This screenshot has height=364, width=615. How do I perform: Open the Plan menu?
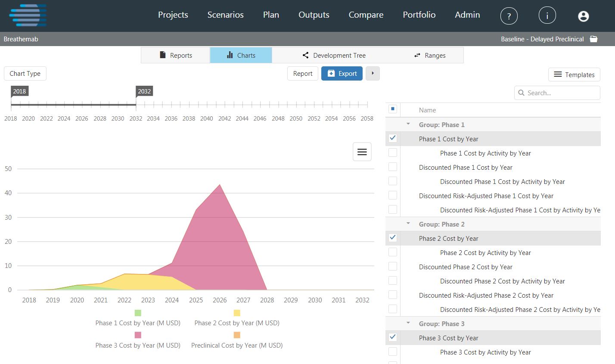(271, 15)
